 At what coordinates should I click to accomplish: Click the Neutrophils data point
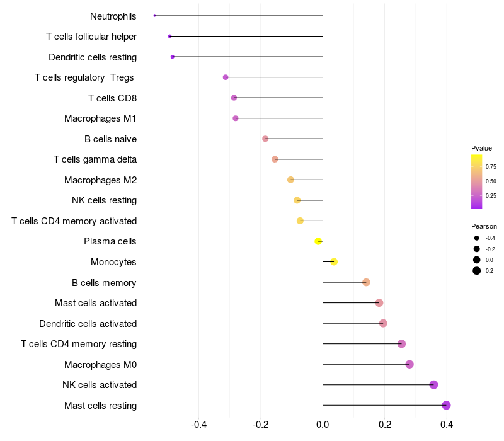154,16
